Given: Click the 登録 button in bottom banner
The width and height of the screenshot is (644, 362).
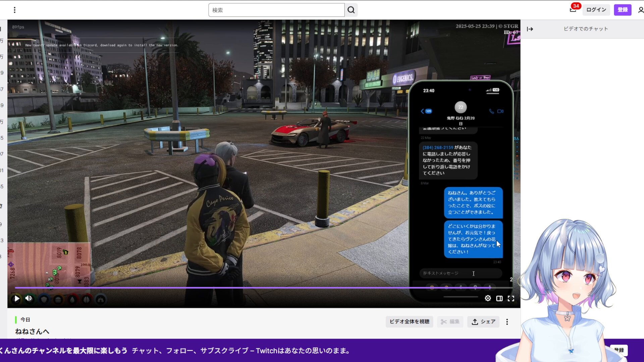Looking at the screenshot, I should point(619,350).
